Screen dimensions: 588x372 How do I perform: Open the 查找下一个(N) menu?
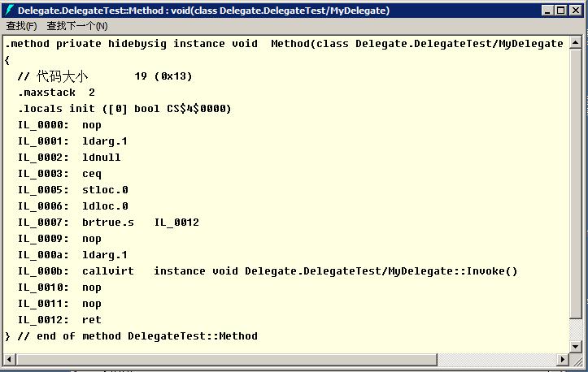point(77,26)
